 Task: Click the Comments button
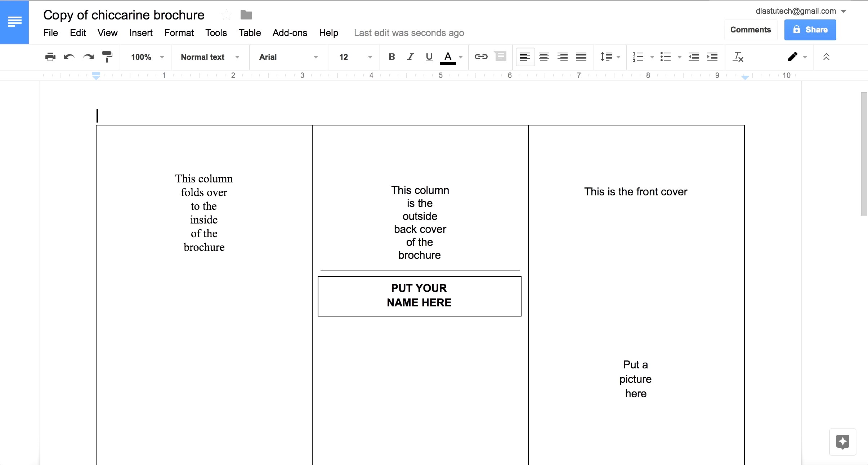coord(751,30)
